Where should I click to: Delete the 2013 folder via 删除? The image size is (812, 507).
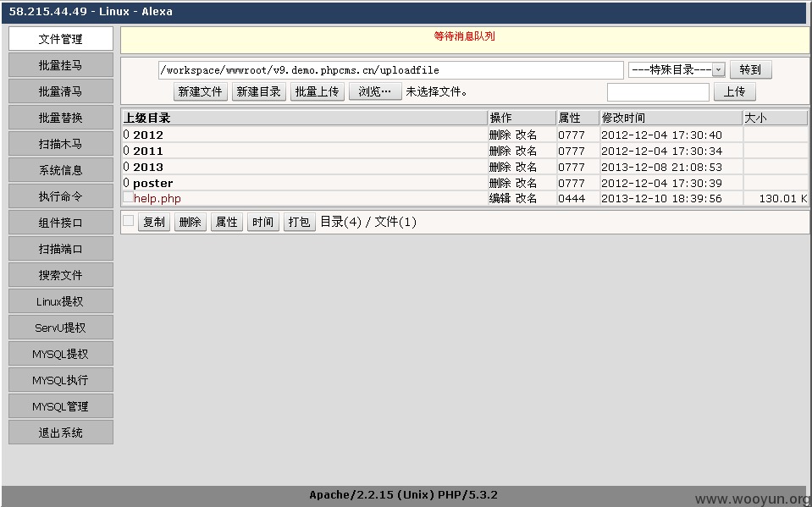pos(500,168)
